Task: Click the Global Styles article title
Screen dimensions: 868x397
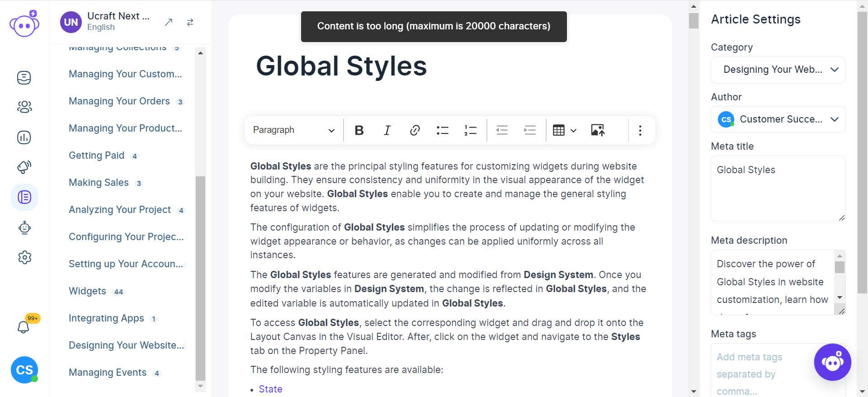Action: [341, 66]
